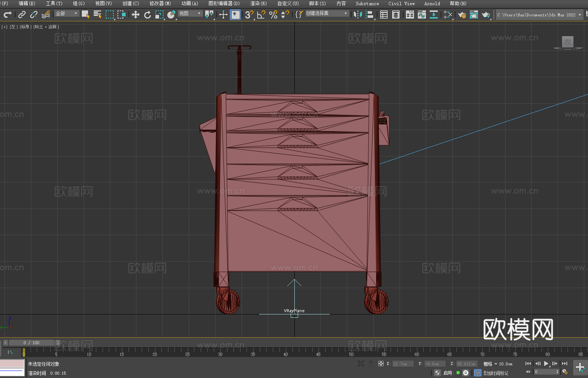
Task: Click the time slider 0 / 100 handle
Action: pyautogui.click(x=32, y=343)
